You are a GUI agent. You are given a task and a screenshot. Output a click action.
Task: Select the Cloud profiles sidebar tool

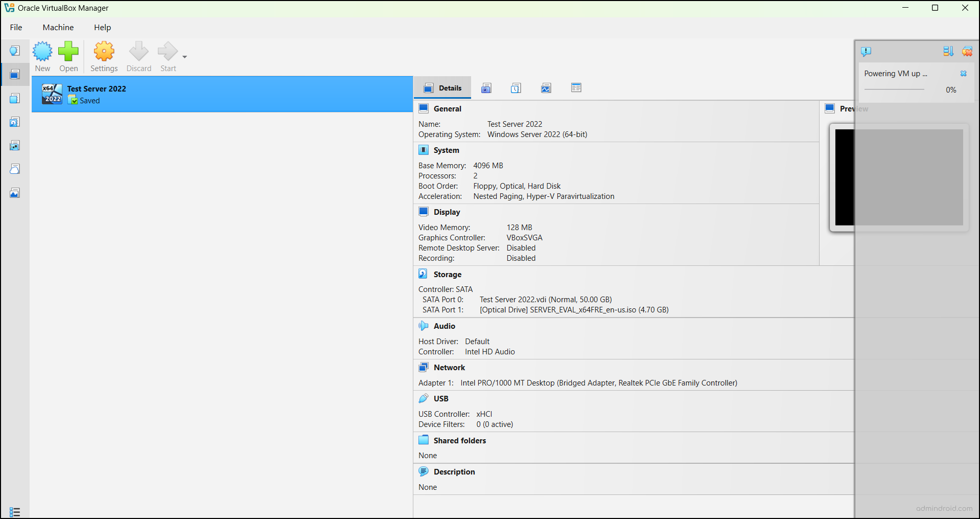tap(14, 169)
